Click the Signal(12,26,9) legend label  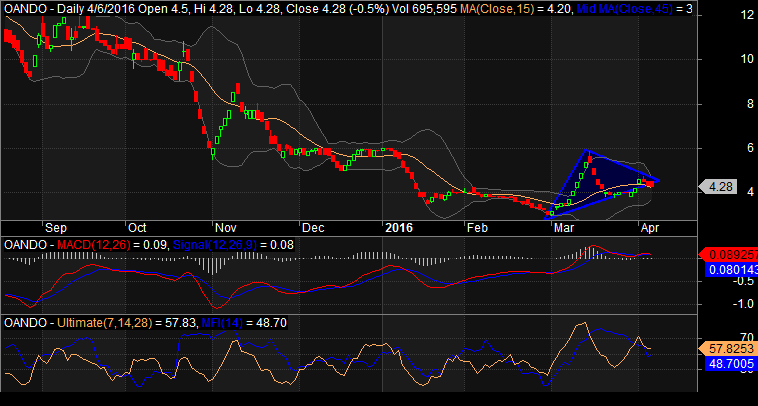click(214, 245)
